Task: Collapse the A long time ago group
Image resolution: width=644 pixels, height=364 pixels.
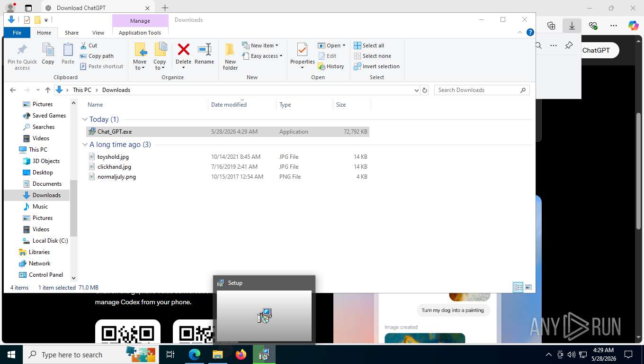Action: (x=85, y=145)
